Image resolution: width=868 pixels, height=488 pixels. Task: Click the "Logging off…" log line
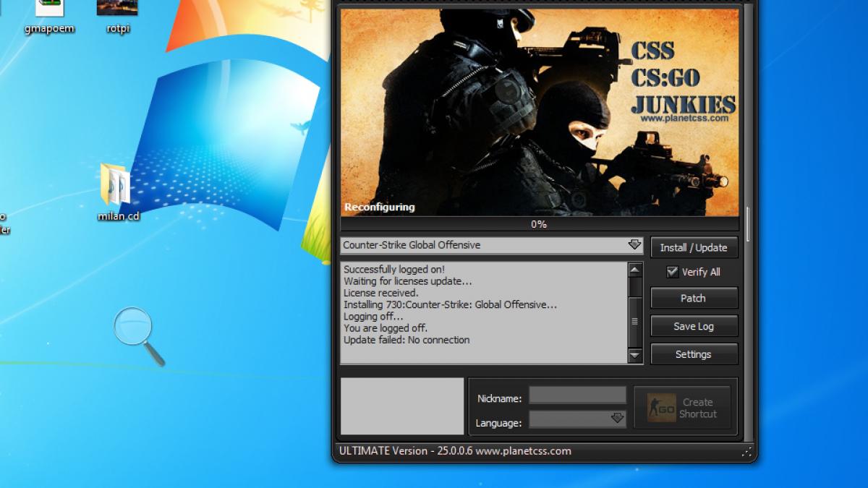coord(374,316)
